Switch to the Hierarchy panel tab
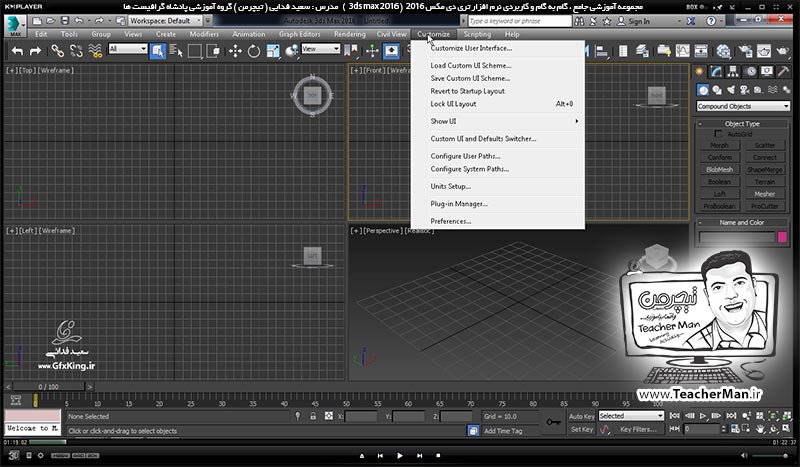 733,71
